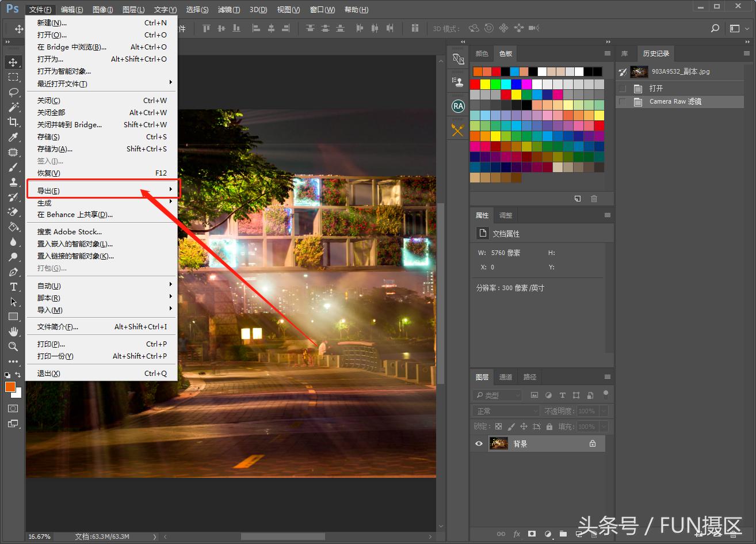The image size is (756, 544).
Task: Select the Hand tool
Action: point(13,332)
